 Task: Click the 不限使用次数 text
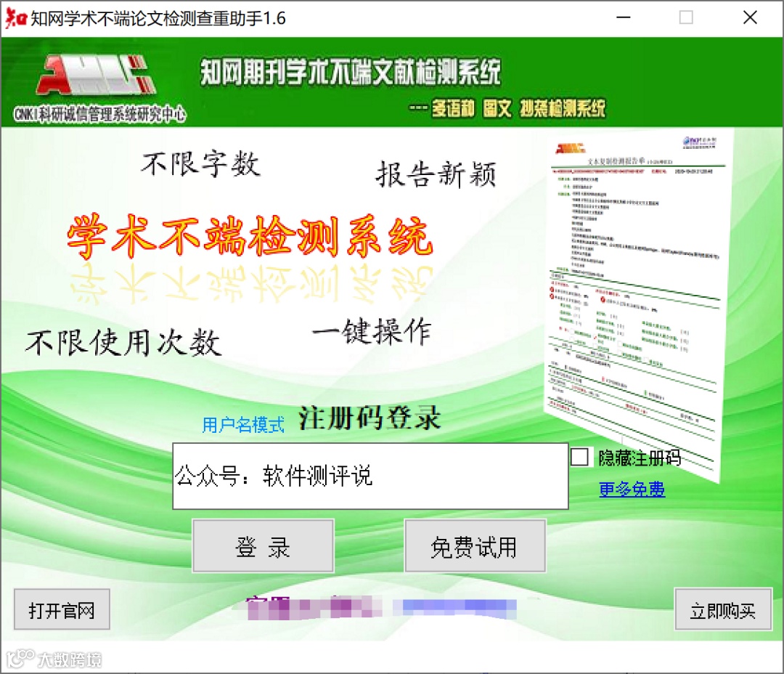[123, 343]
